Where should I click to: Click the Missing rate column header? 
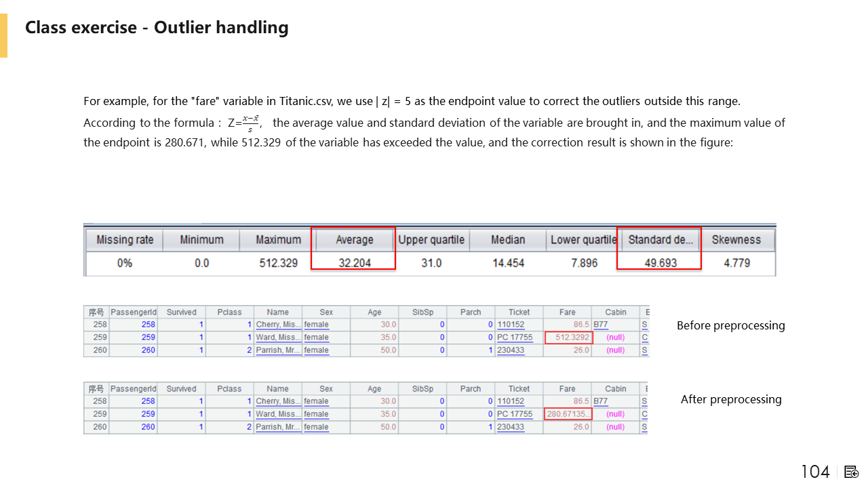click(x=125, y=240)
